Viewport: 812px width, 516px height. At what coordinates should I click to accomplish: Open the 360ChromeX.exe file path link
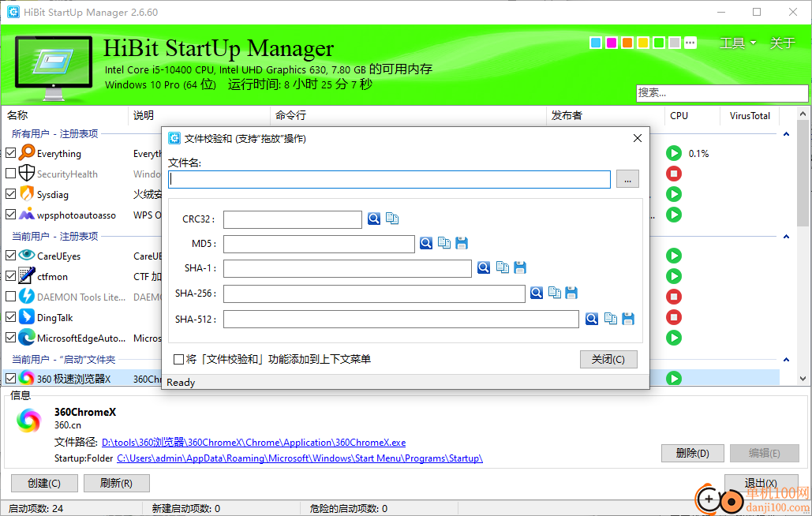pyautogui.click(x=254, y=443)
